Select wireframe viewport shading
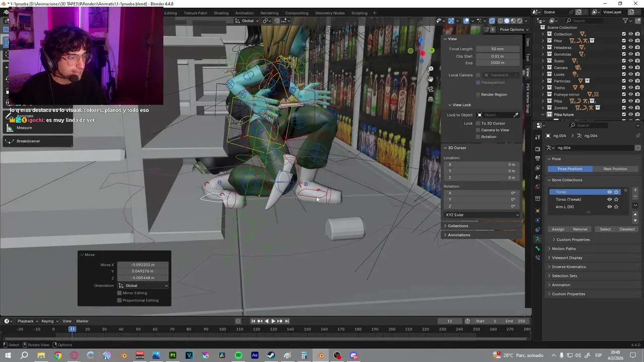Image resolution: width=644 pixels, height=362 pixels. click(x=500, y=21)
